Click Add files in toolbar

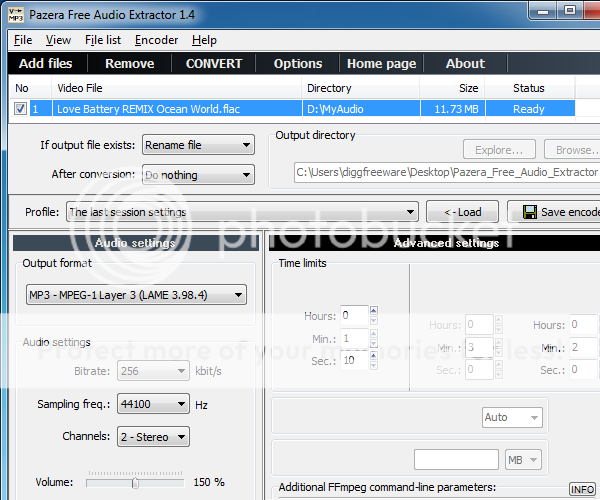coord(46,64)
